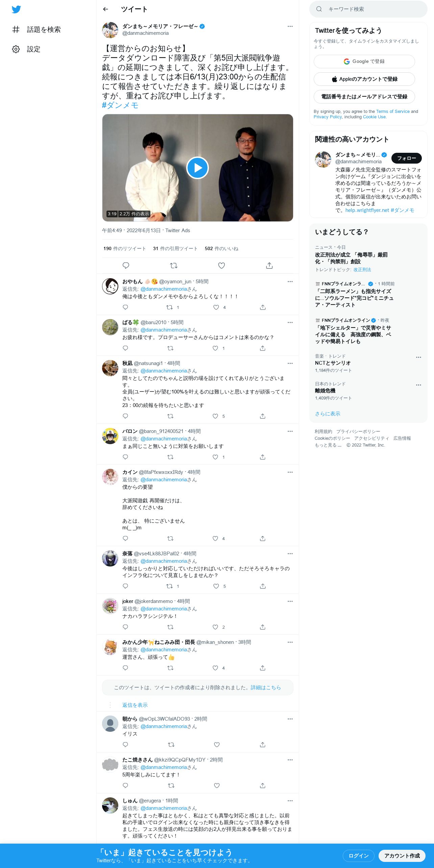Screen dimensions: 434x868
Task: Retweet the main danmachimemoria tweet
Action: [174, 266]
